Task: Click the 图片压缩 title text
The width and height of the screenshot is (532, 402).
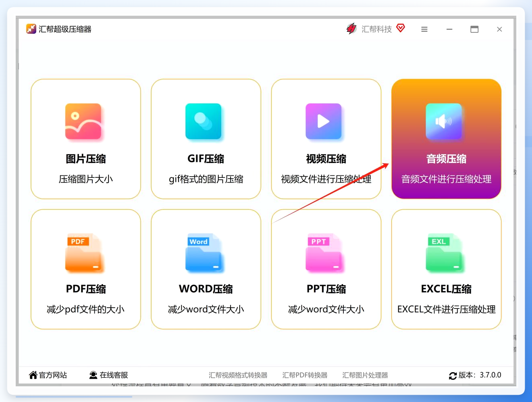Action: pos(86,159)
